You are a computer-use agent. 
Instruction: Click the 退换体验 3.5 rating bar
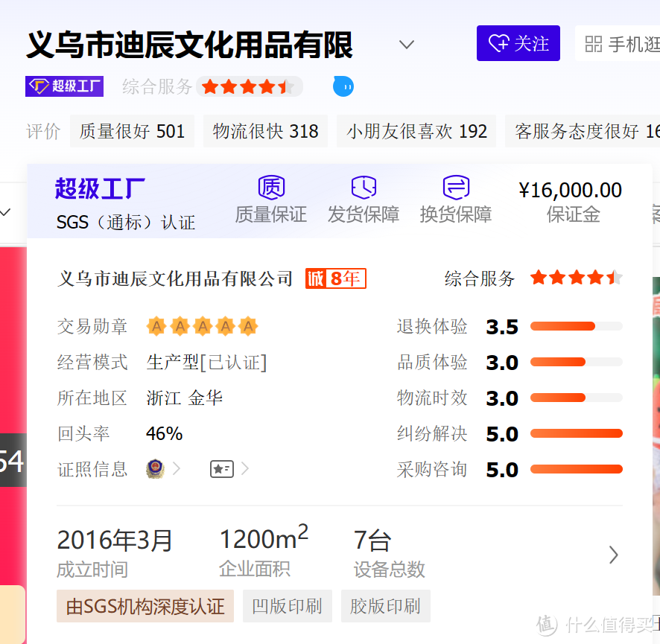576,326
